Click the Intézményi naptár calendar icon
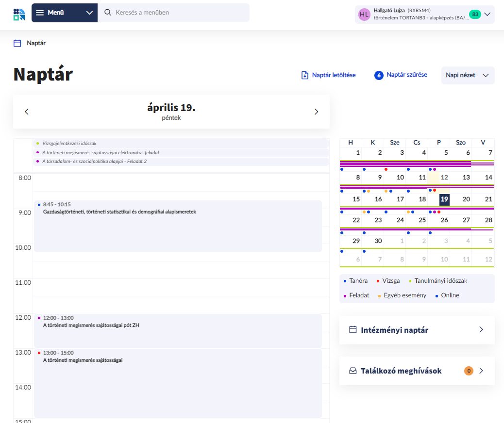The width and height of the screenshot is (504, 423). pos(353,330)
